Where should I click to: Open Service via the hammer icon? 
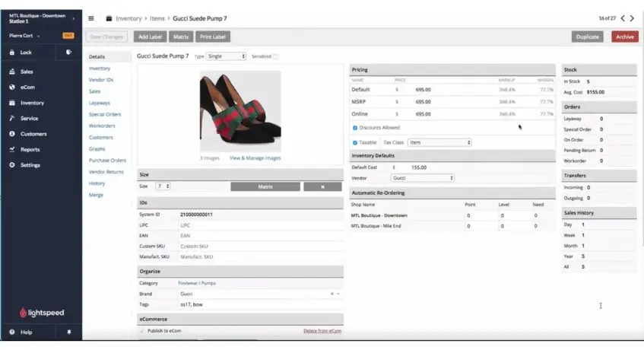coord(12,119)
